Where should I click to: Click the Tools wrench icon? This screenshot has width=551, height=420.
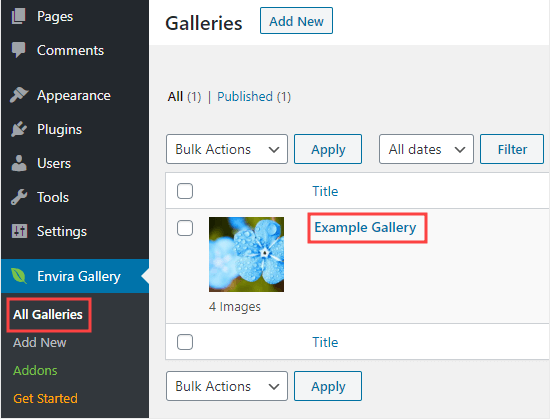[x=19, y=197]
